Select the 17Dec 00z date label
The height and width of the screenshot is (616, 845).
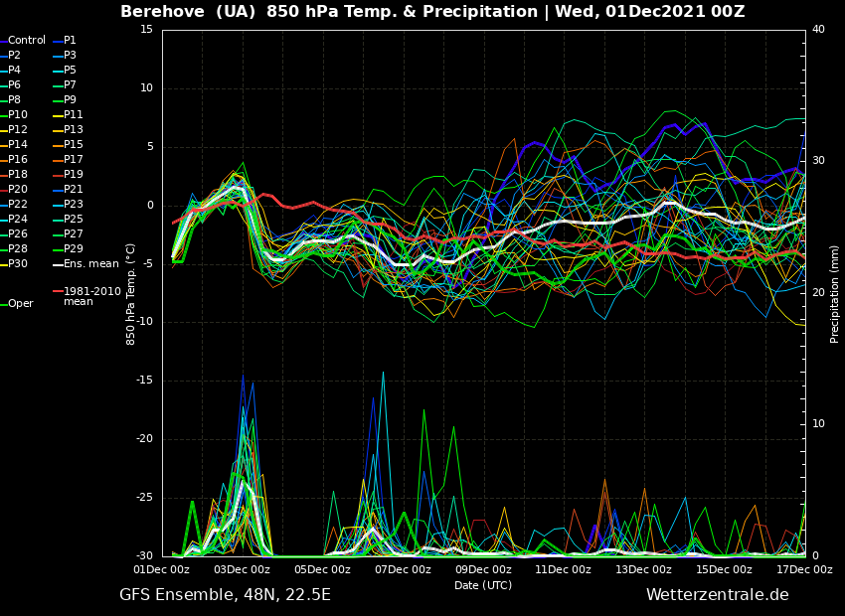803,570
